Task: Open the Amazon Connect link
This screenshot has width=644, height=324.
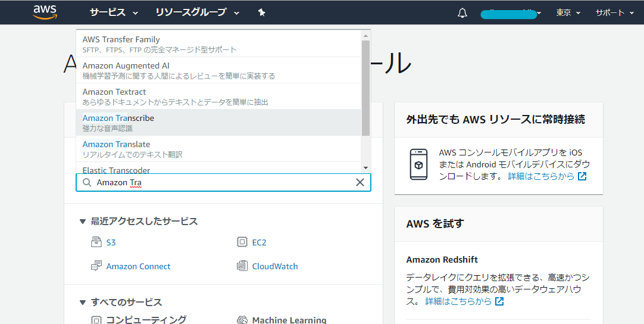Action: pos(139,266)
